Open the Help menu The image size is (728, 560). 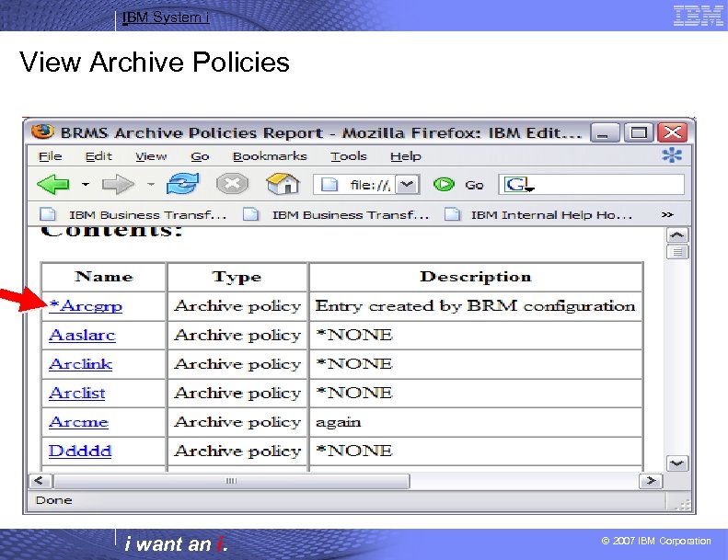405,156
